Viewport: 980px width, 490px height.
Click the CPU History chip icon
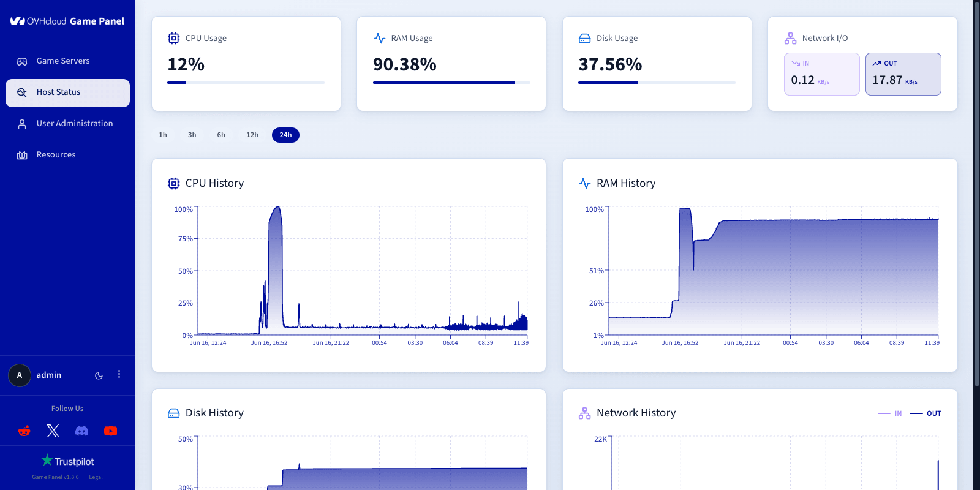(174, 183)
